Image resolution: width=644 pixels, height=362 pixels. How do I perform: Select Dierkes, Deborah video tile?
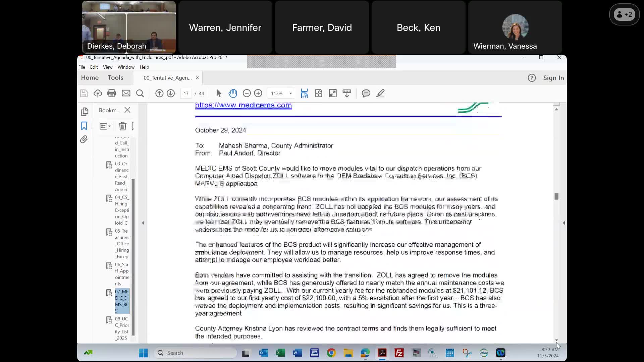pos(129,27)
